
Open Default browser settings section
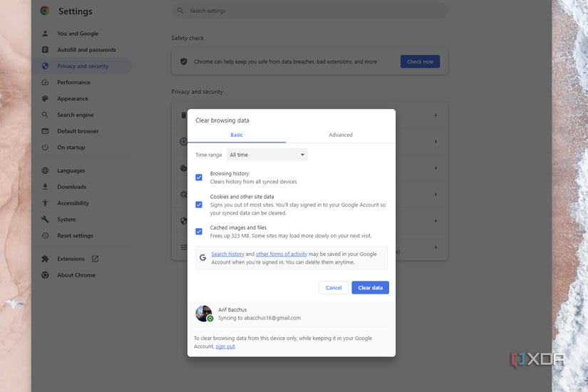click(x=78, y=131)
